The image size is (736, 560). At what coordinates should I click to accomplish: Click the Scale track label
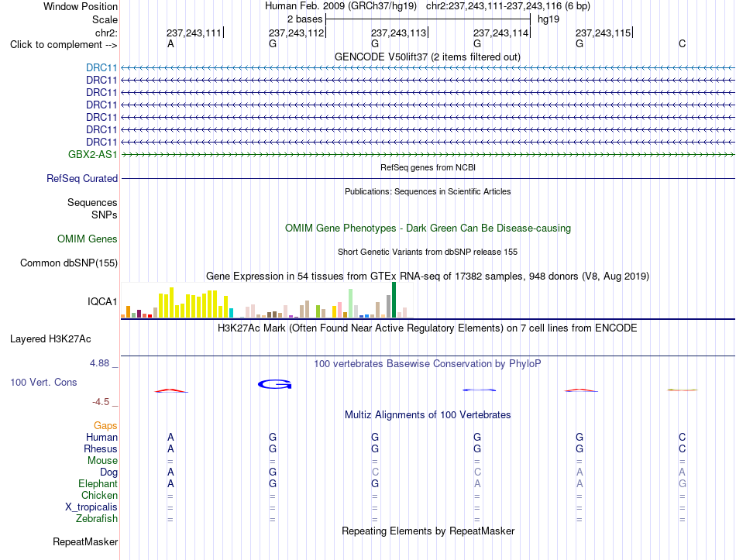coord(105,19)
